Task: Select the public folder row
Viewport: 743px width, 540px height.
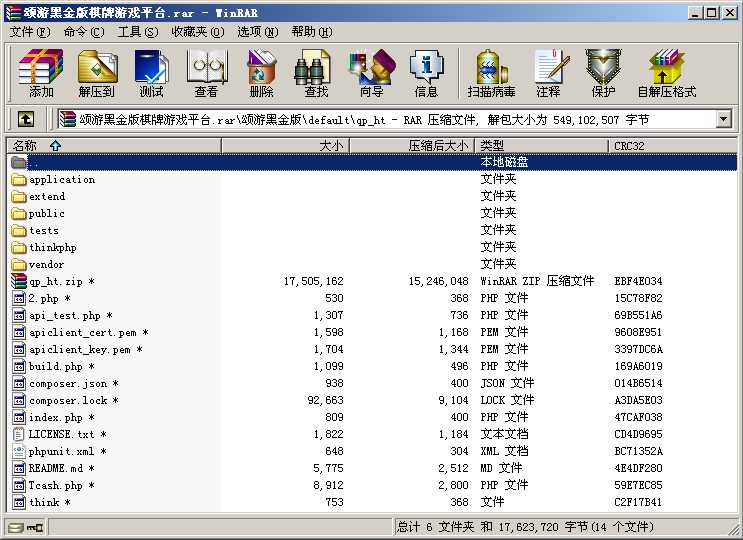Action: pos(372,214)
